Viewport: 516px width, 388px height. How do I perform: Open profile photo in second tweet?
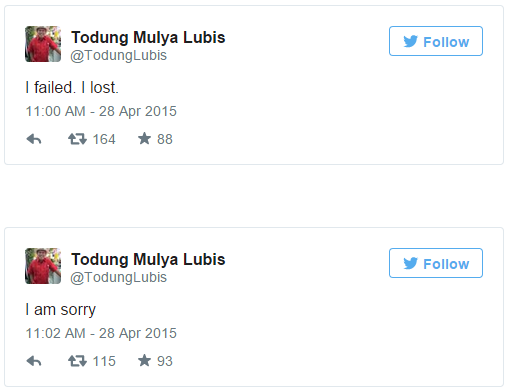pos(43,266)
